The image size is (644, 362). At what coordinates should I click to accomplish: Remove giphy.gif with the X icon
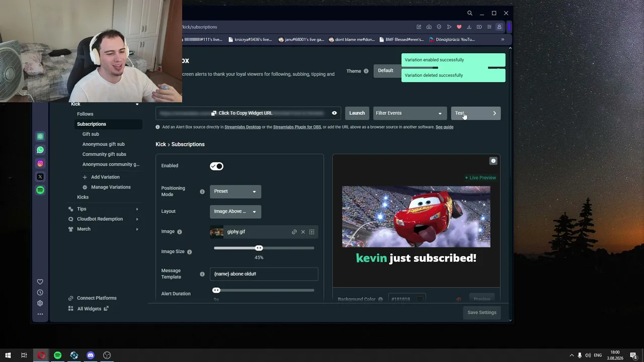[303, 232]
